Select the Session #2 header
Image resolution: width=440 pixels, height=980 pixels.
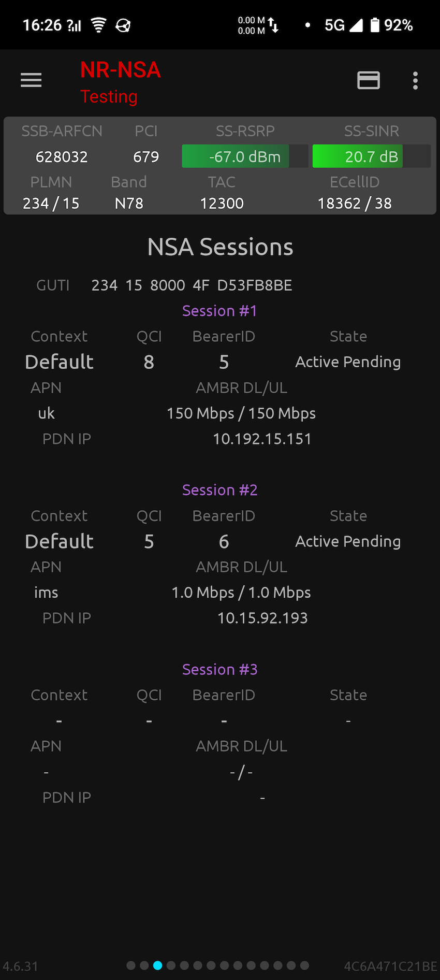point(219,490)
